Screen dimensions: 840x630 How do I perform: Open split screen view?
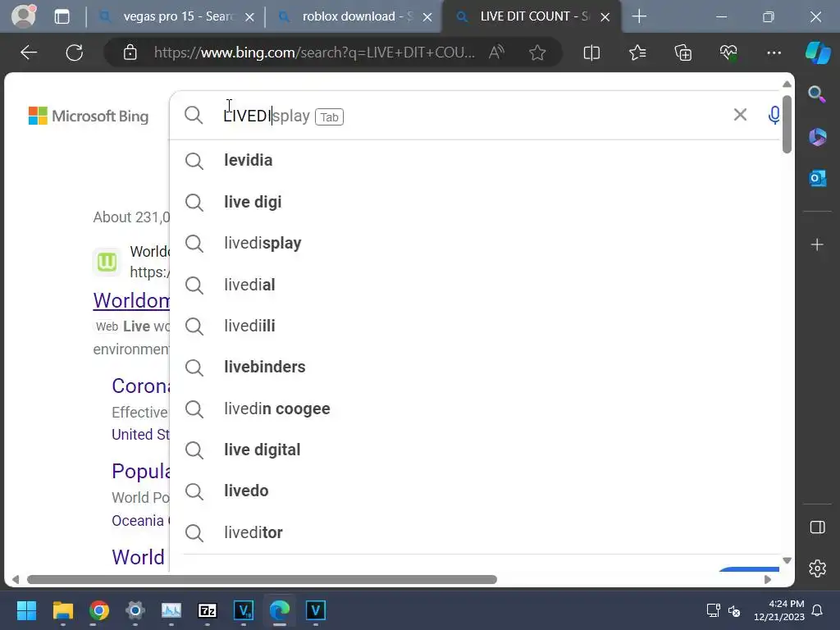tap(591, 52)
